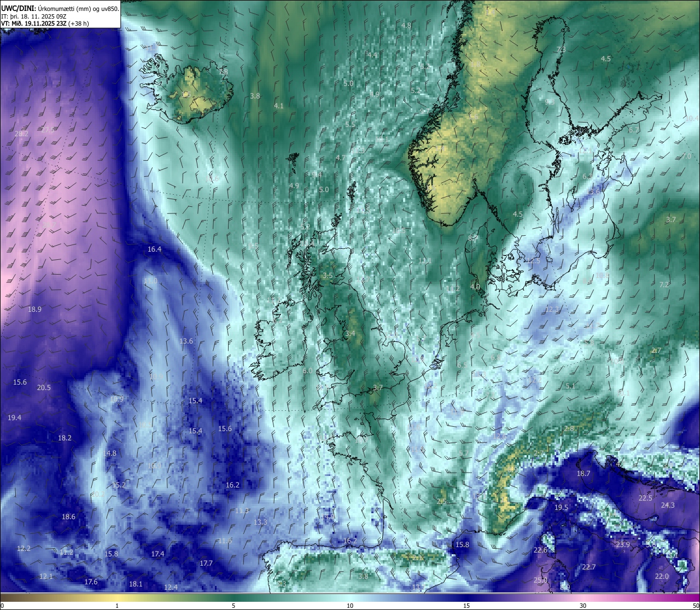Click the 15.2 value label
Screen dimensions: 700x610
click(x=119, y=485)
